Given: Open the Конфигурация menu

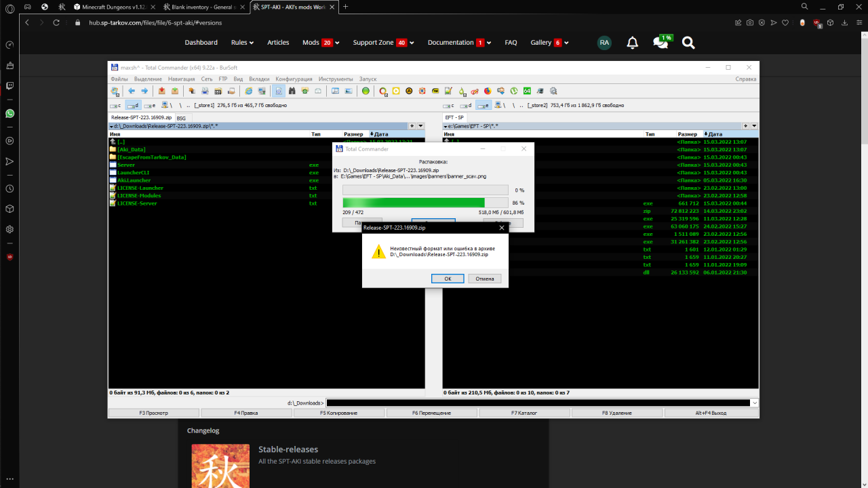Looking at the screenshot, I should (x=294, y=79).
